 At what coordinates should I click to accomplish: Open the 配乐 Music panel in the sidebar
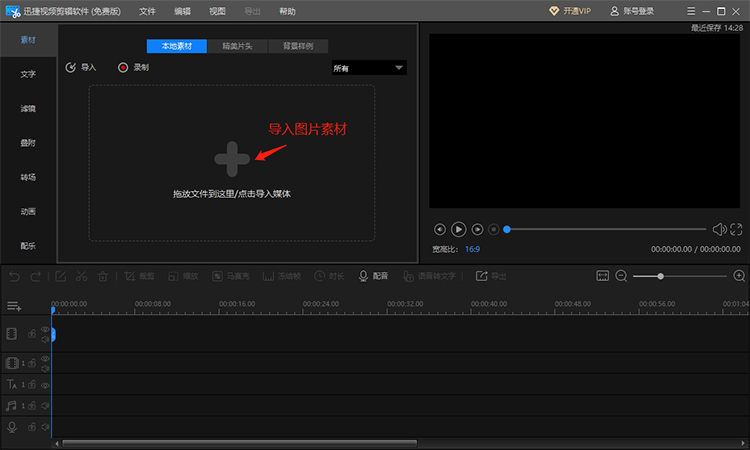tap(28, 246)
